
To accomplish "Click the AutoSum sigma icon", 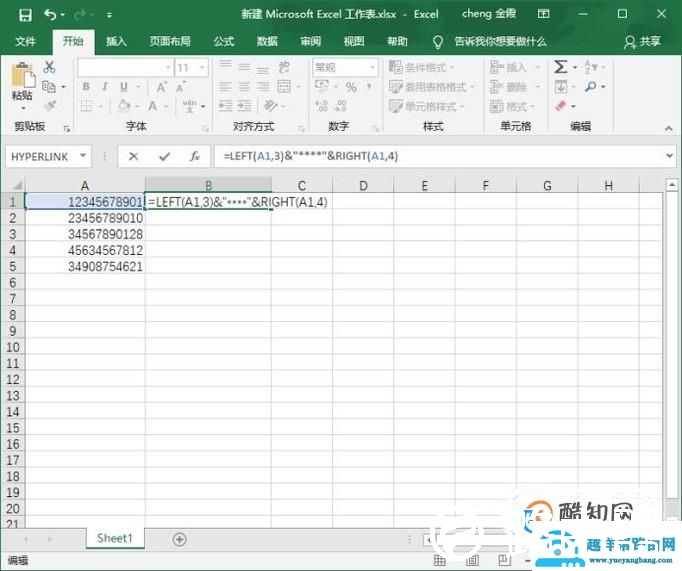I will coord(561,68).
